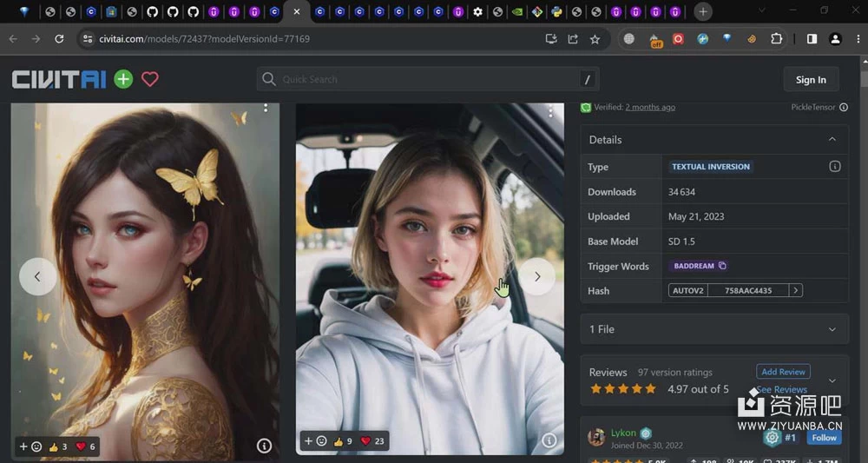The image size is (868, 463).
Task: Collapse the Details panel
Action: pos(832,139)
